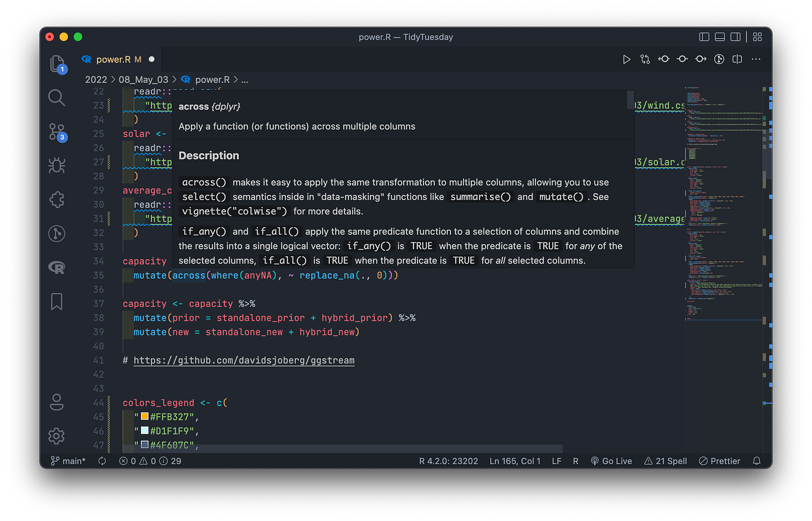Open Source Control showing 3 pending changes
812x521 pixels.
[56, 132]
